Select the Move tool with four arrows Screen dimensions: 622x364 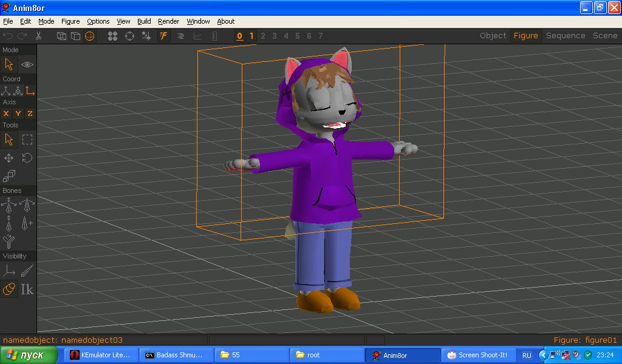(x=9, y=158)
